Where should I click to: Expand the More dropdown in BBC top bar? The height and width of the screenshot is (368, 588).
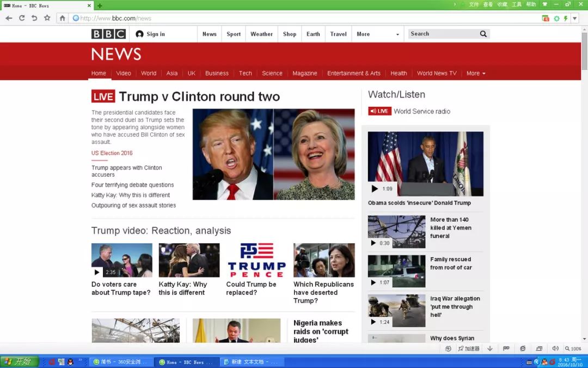pos(378,34)
